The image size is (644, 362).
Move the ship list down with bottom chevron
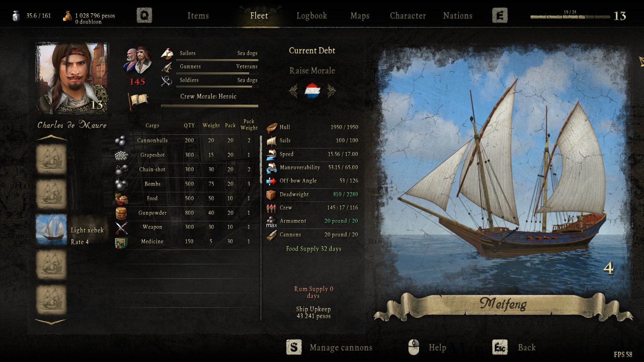[x=52, y=322]
